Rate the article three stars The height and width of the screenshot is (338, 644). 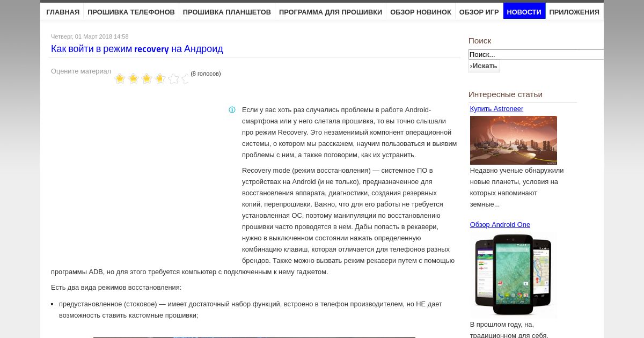coord(147,79)
